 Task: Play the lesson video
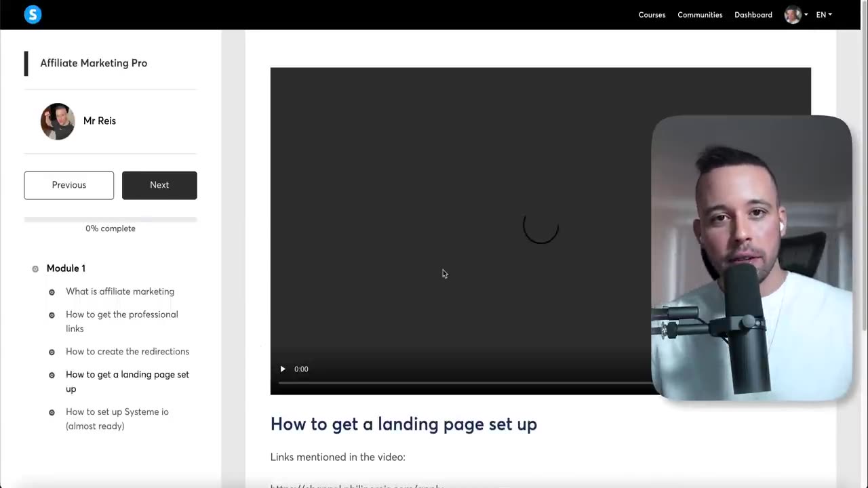283,369
